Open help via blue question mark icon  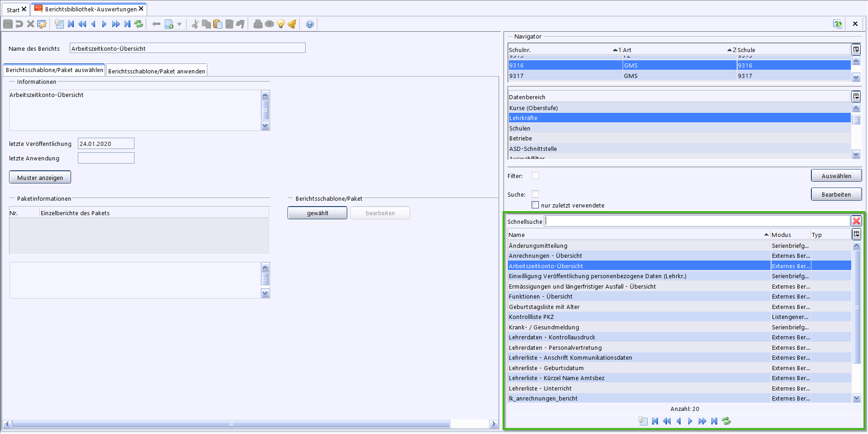point(310,24)
